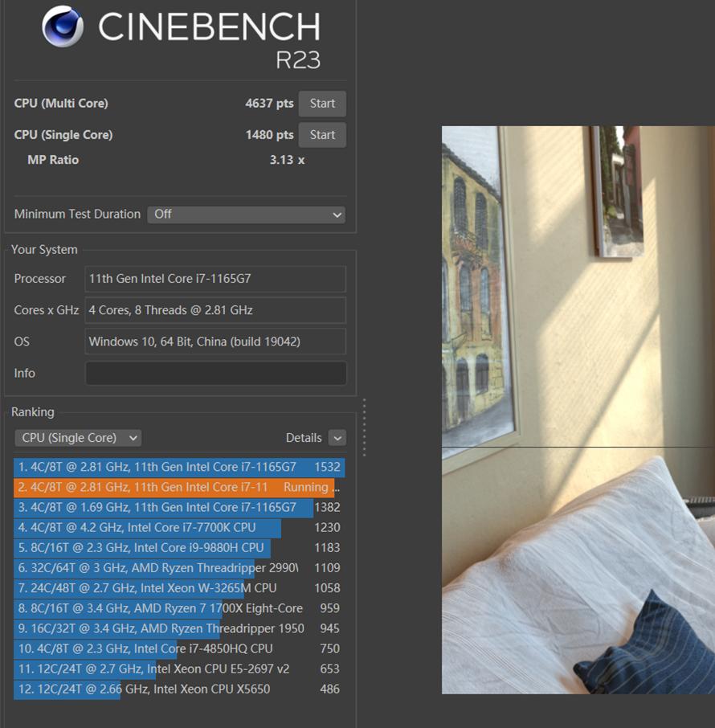
Task: Click the Processor field
Action: pos(215,279)
